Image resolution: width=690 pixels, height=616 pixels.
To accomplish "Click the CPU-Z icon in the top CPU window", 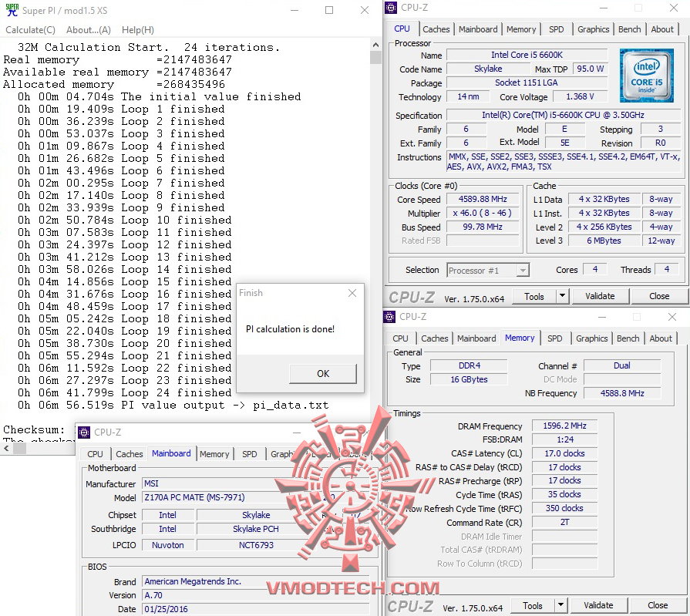I will point(391,8).
